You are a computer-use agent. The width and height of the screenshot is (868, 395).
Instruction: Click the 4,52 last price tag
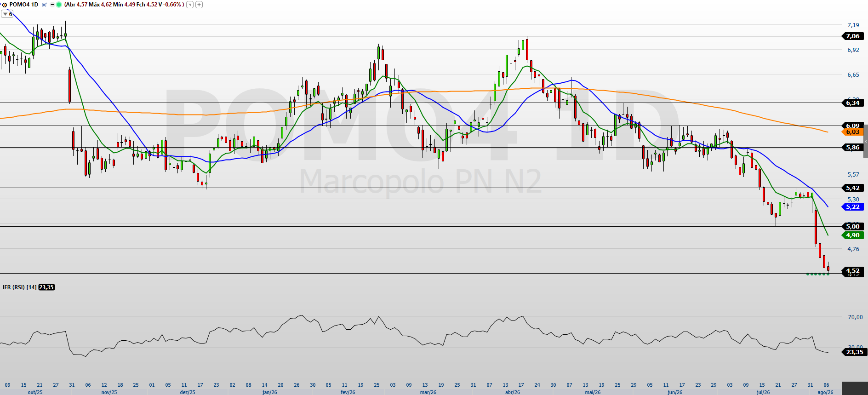(x=852, y=271)
